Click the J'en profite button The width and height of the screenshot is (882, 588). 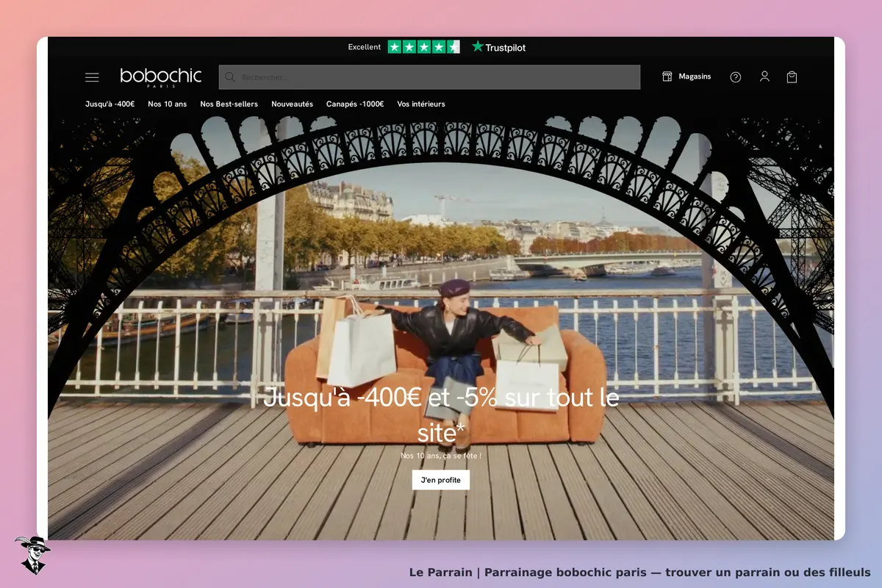441,480
